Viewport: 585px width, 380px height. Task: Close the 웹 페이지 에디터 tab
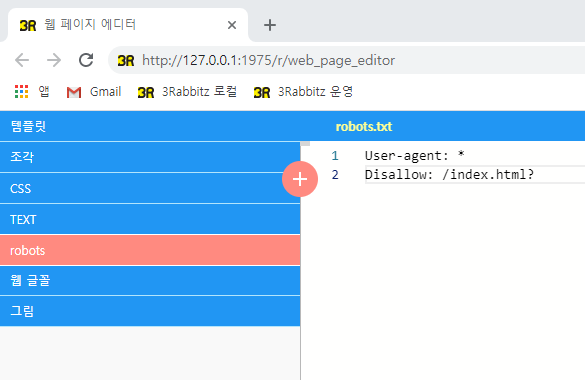point(232,25)
